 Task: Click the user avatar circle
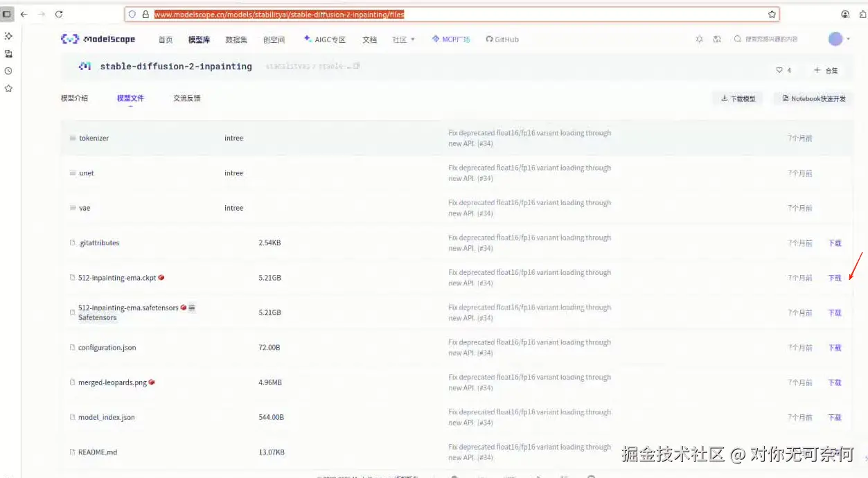pyautogui.click(x=835, y=39)
